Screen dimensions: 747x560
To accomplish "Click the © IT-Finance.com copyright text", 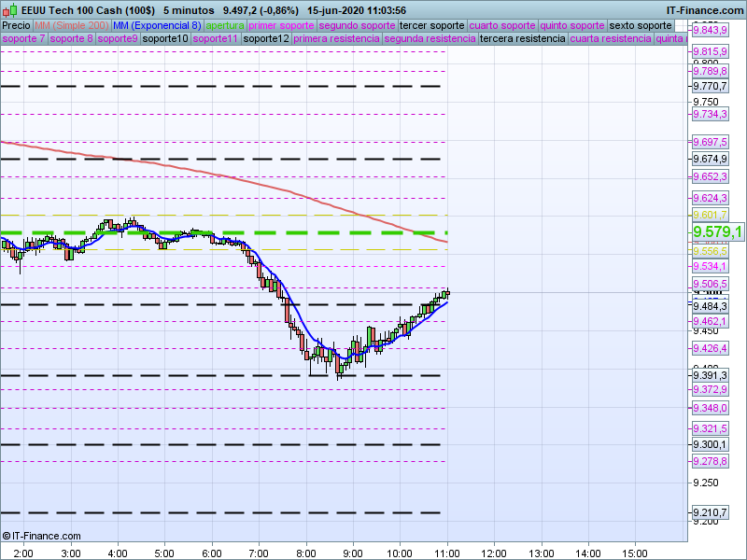I will tap(42, 536).
